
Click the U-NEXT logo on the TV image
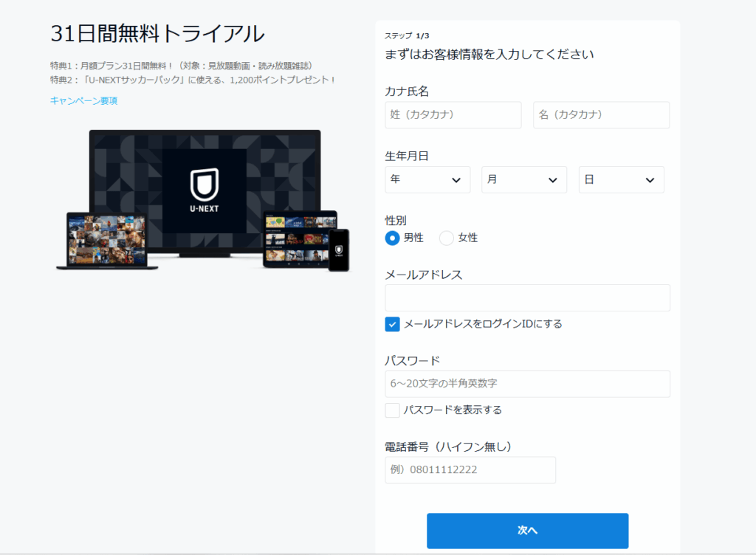click(205, 190)
